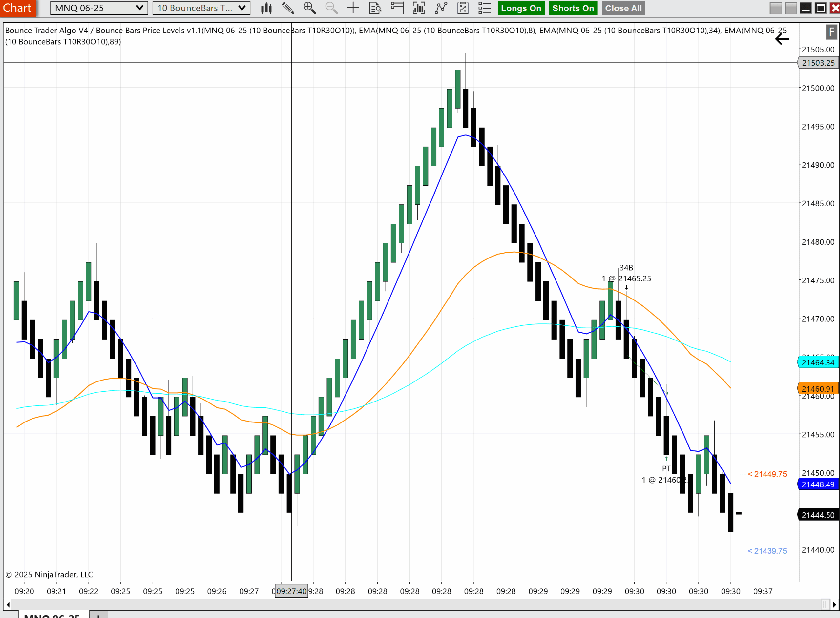Open the data box document icon
840x618 pixels.
(375, 8)
